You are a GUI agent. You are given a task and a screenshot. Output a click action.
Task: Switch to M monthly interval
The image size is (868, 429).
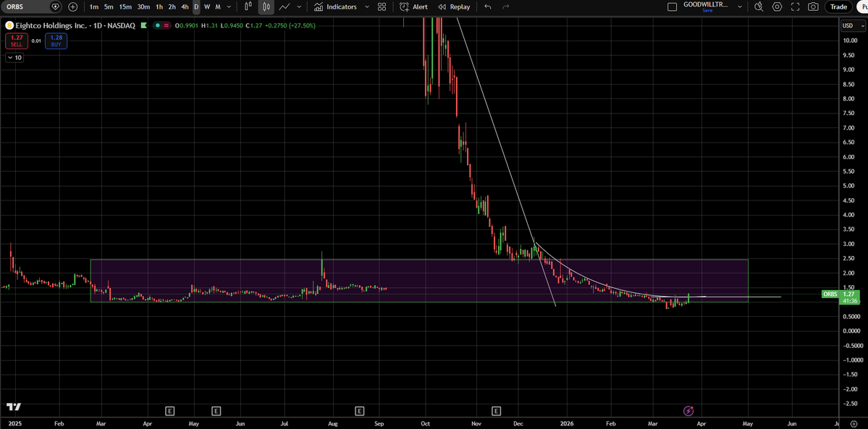coord(218,7)
